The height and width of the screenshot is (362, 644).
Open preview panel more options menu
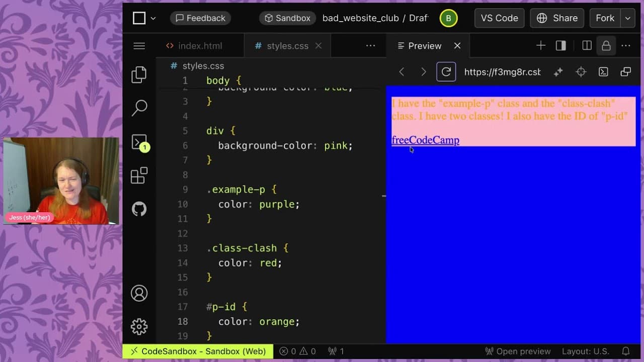[x=626, y=46]
